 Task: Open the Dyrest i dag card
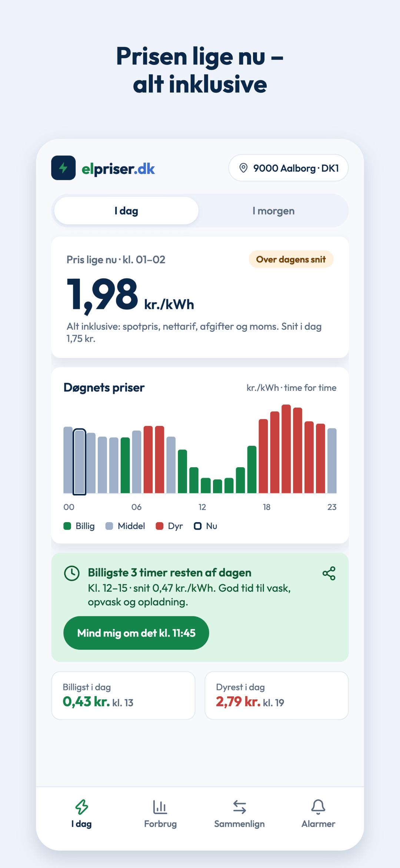277,696
